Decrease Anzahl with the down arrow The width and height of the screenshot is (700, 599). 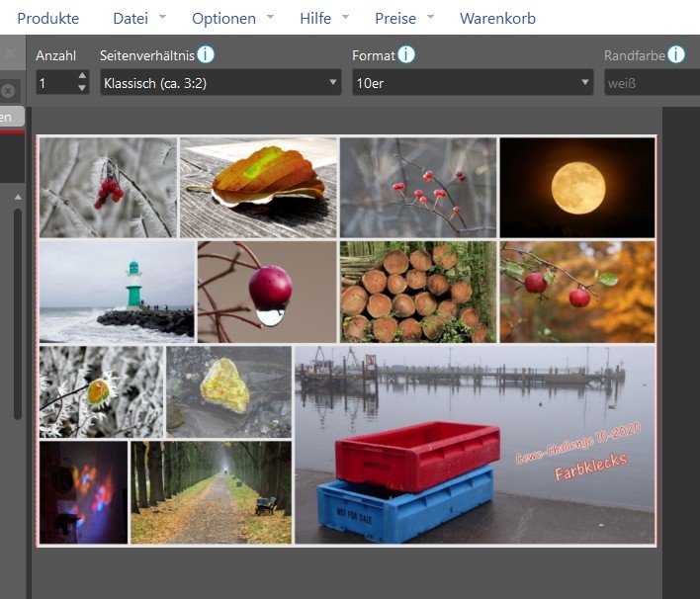pyautogui.click(x=82, y=88)
